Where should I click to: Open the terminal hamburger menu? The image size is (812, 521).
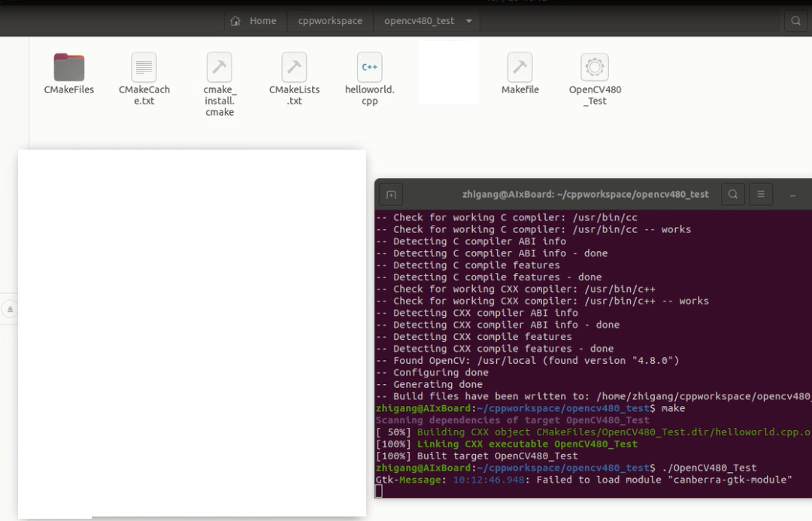761,194
